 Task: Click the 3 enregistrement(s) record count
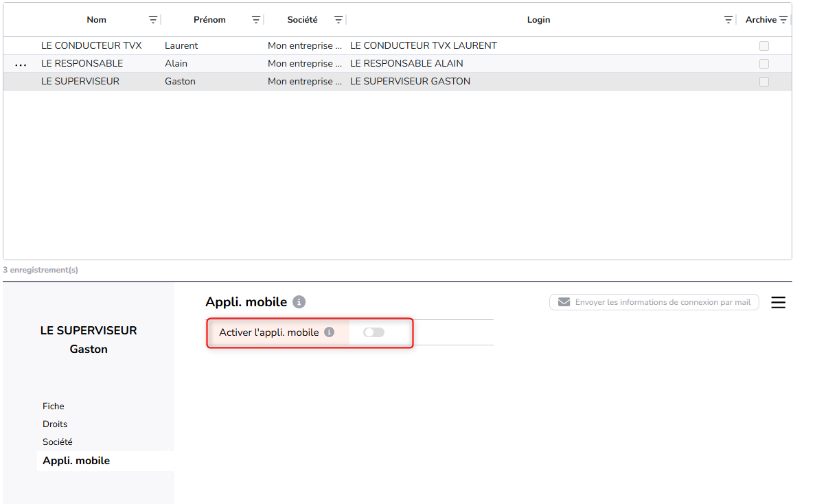click(41, 270)
